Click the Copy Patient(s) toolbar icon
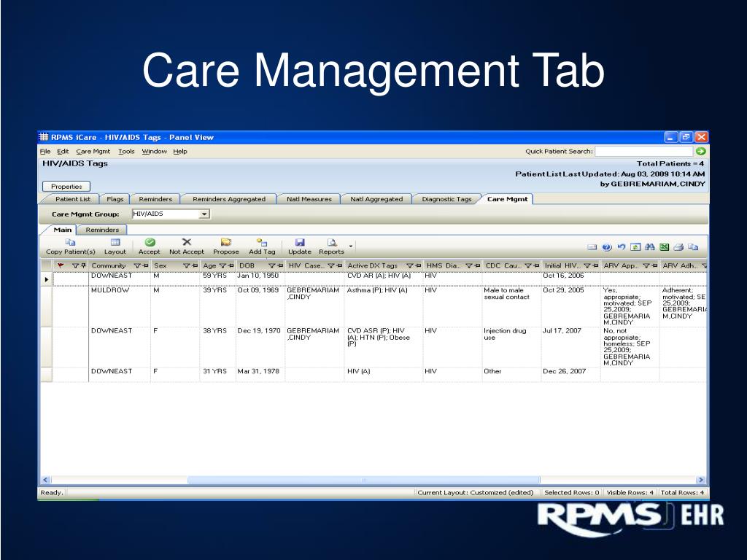 click(70, 242)
